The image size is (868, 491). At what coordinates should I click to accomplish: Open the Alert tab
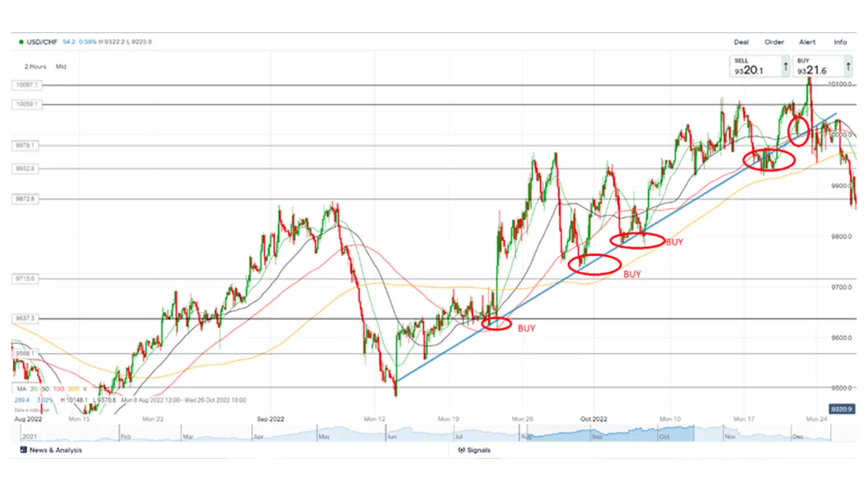pyautogui.click(x=807, y=42)
